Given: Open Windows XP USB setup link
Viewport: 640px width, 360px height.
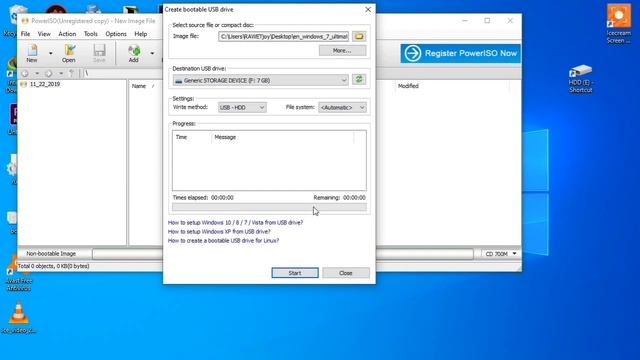Looking at the screenshot, I should [219, 231].
